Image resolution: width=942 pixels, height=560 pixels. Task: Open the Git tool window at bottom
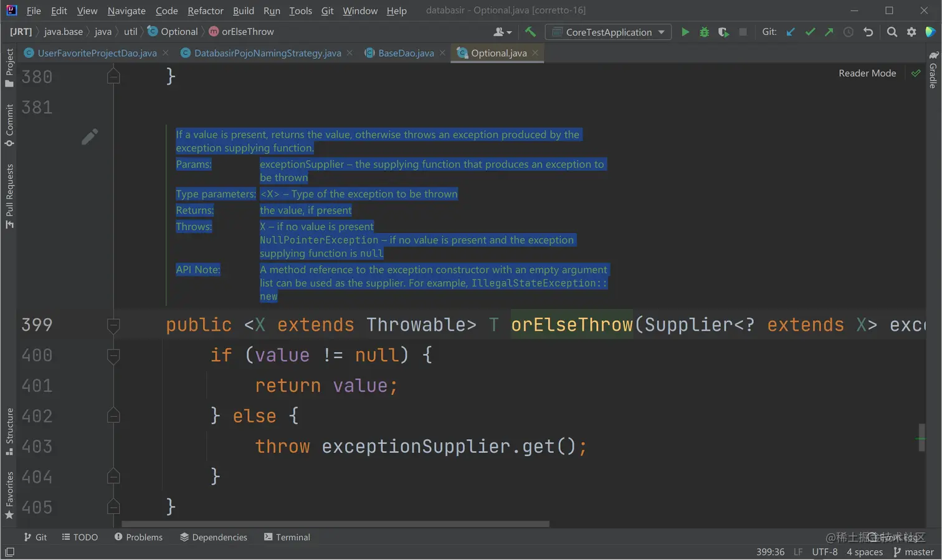point(36,537)
